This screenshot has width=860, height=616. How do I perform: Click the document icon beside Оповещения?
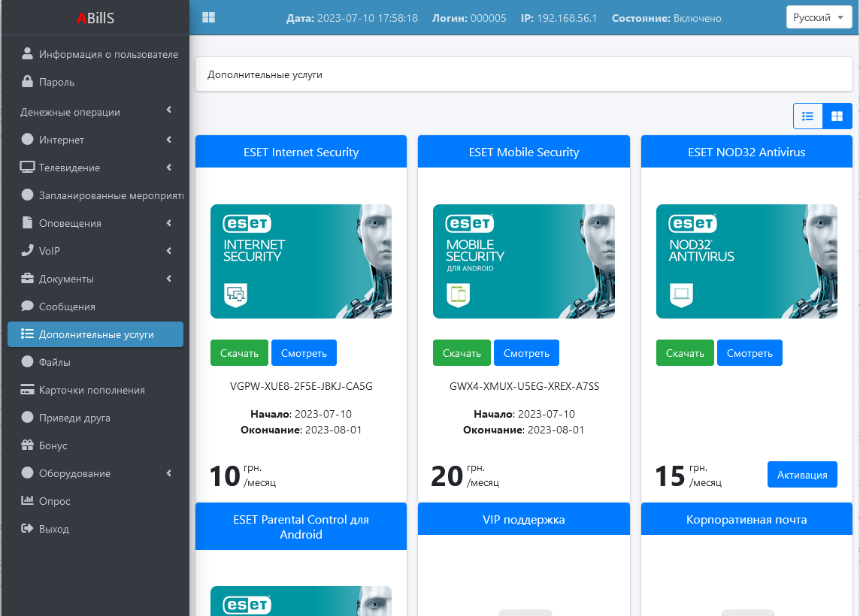[27, 222]
